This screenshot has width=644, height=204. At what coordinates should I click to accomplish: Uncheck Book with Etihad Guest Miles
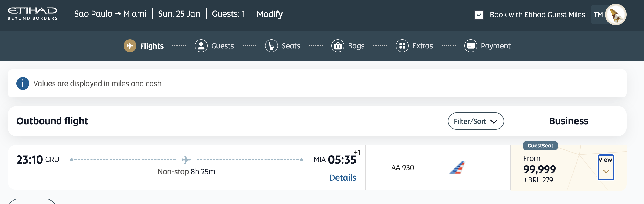coord(479,15)
